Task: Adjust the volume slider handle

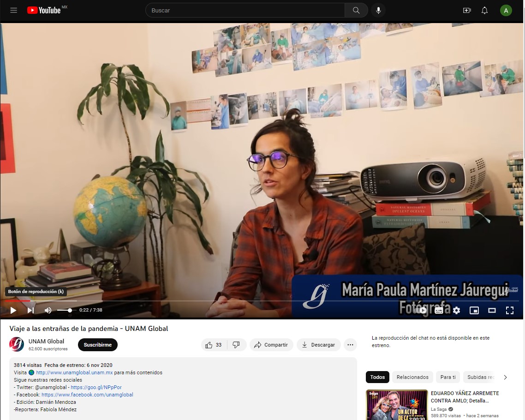Action: click(x=70, y=310)
